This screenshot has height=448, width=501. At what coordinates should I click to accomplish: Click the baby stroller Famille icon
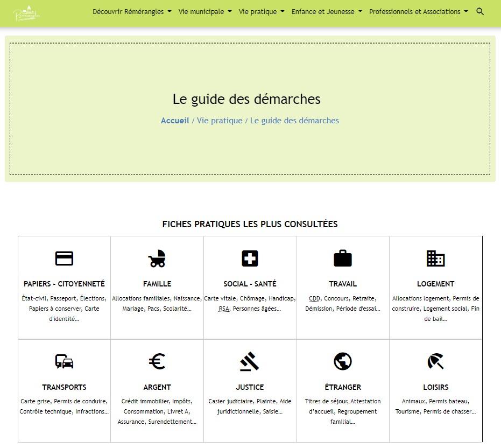pos(157,258)
